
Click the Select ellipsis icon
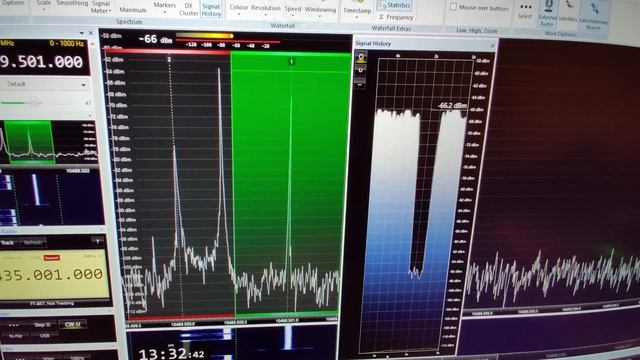pyautogui.click(x=525, y=11)
